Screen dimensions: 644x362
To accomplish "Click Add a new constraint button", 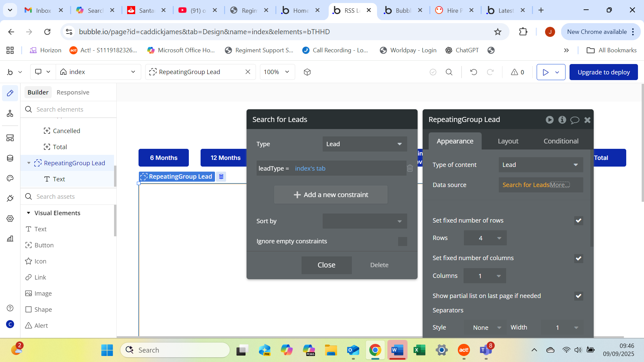I will coord(331,195).
